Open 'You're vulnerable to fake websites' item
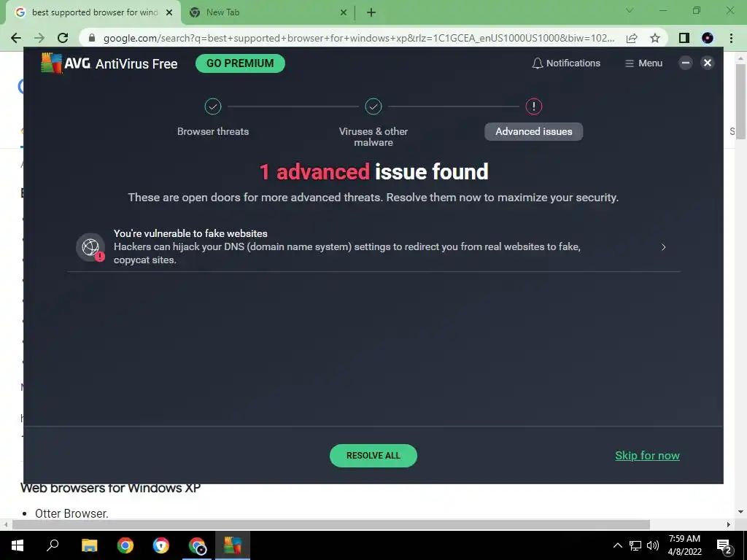 pyautogui.click(x=373, y=246)
